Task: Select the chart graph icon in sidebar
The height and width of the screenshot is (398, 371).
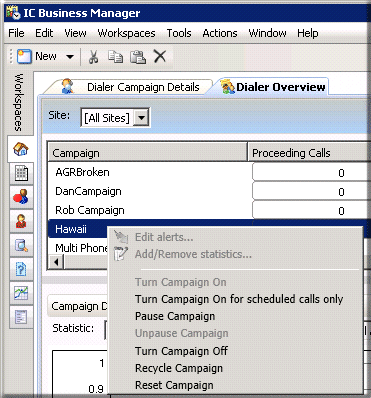Action: click(x=21, y=293)
